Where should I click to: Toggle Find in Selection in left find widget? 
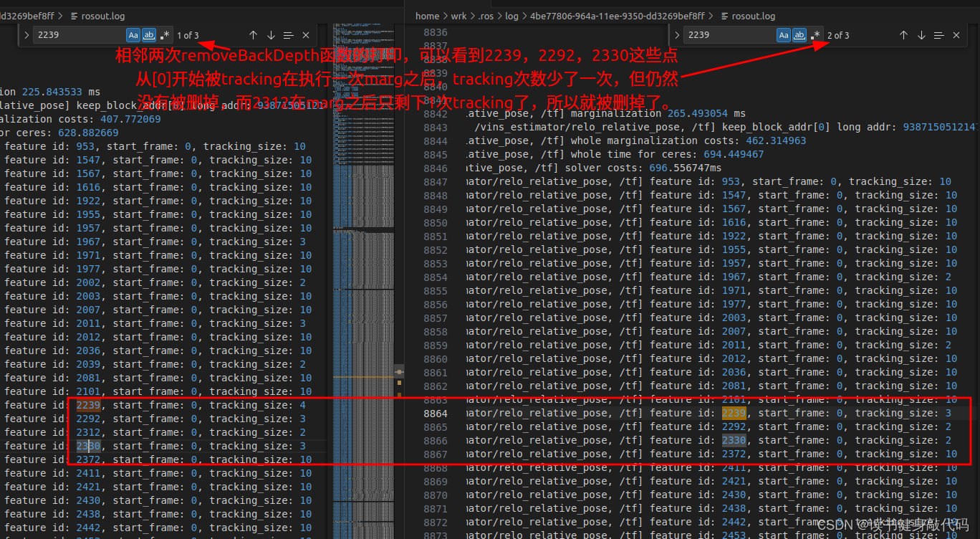288,35
